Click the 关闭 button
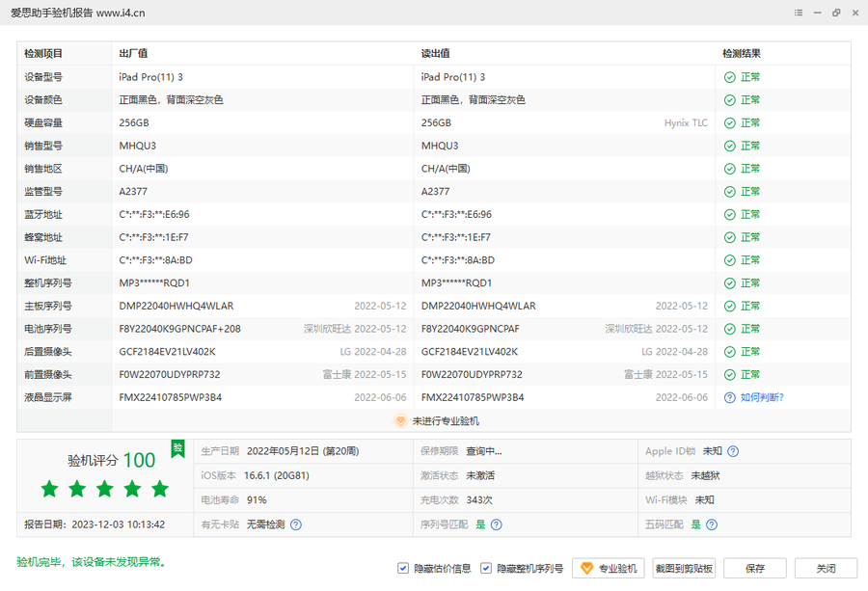This screenshot has width=868, height=591. (826, 569)
